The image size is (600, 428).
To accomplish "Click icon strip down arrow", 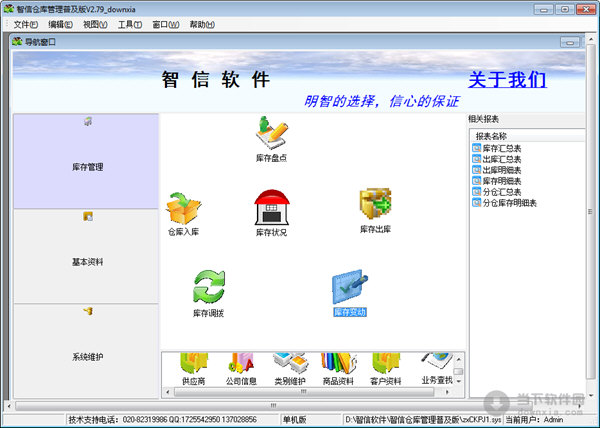I will [x=458, y=381].
